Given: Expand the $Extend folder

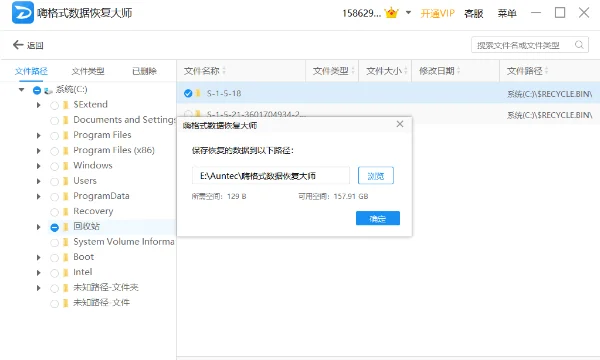Looking at the screenshot, I should pyautogui.click(x=38, y=105).
